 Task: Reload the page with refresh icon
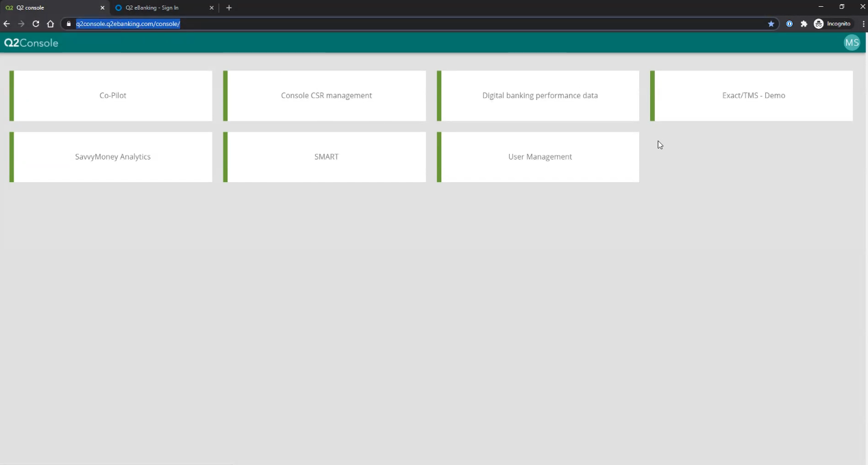point(36,24)
